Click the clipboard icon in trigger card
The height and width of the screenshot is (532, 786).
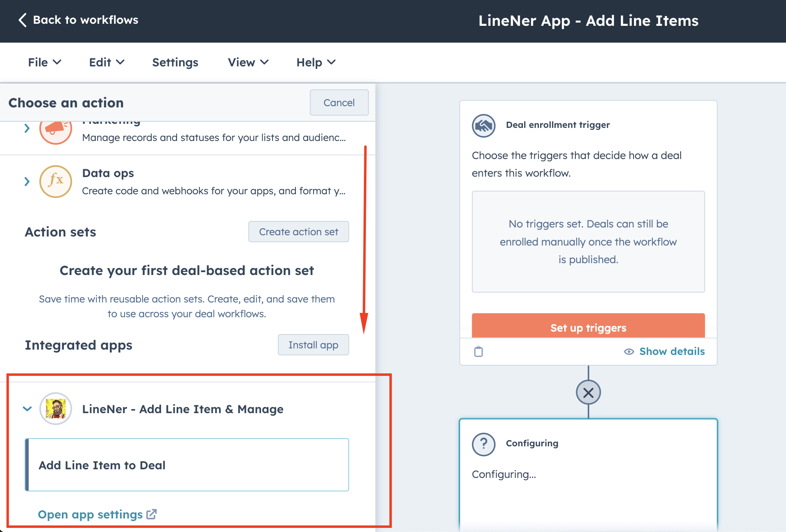pos(478,352)
